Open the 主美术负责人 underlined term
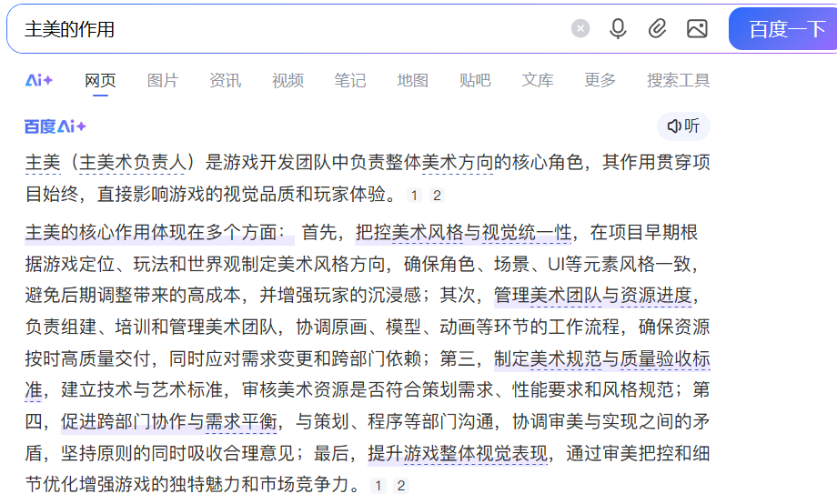 coord(135,163)
